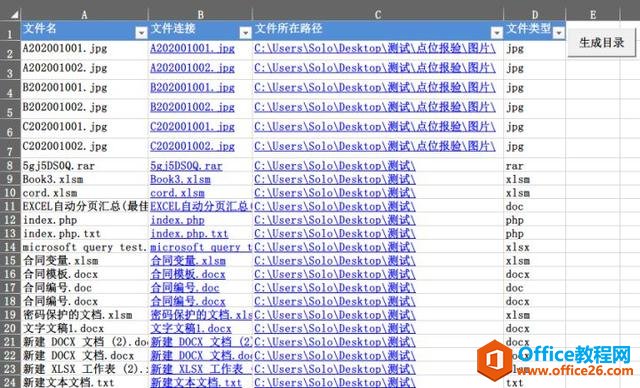This screenshot has height=388, width=640.
Task: Select row 15 header
Action: pyautogui.click(x=10, y=261)
